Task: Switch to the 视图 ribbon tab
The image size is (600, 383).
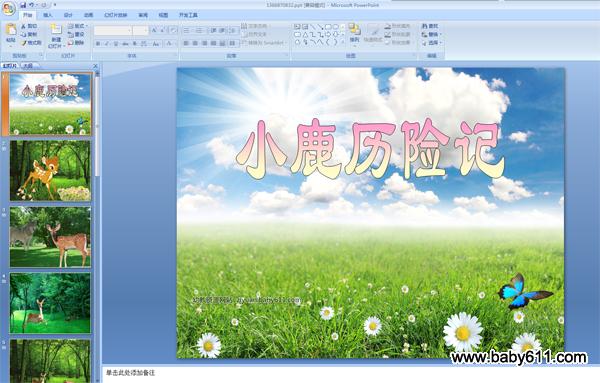Action: point(163,15)
